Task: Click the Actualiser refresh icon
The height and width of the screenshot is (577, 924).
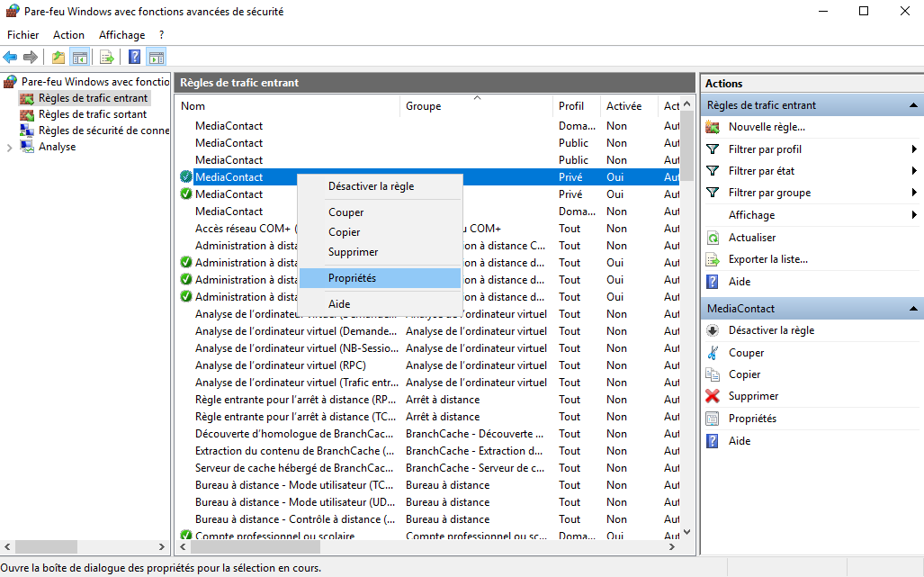Action: pos(713,238)
